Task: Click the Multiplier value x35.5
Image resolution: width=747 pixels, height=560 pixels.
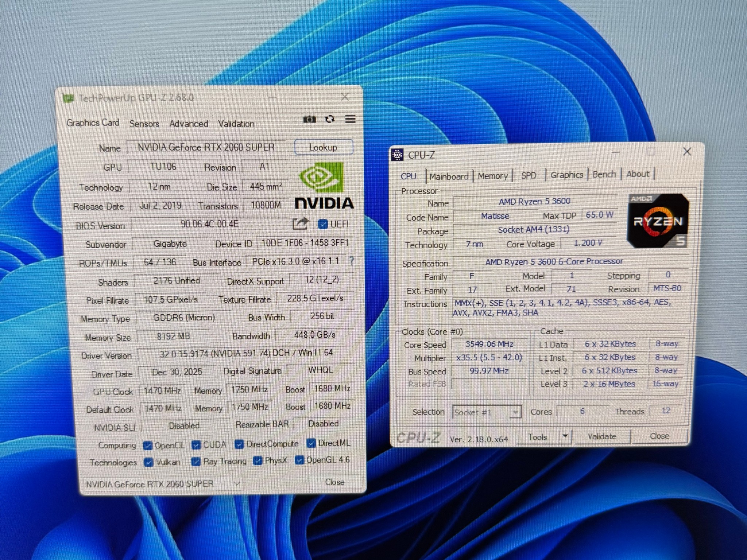Action: pyautogui.click(x=489, y=357)
